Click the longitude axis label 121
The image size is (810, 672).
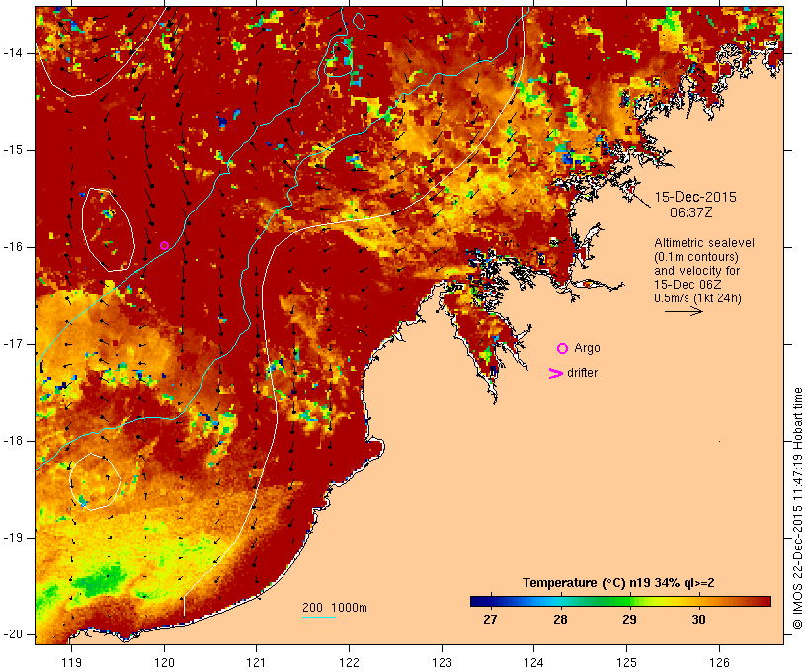(x=256, y=662)
